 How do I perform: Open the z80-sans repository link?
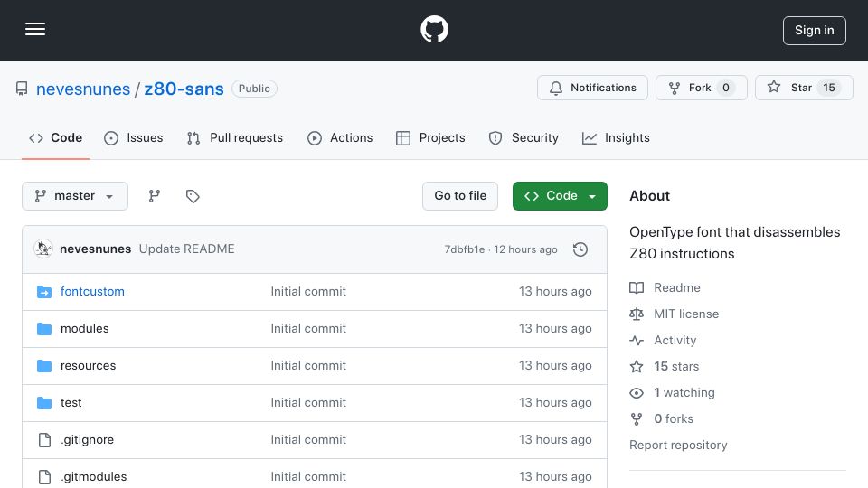click(x=184, y=89)
